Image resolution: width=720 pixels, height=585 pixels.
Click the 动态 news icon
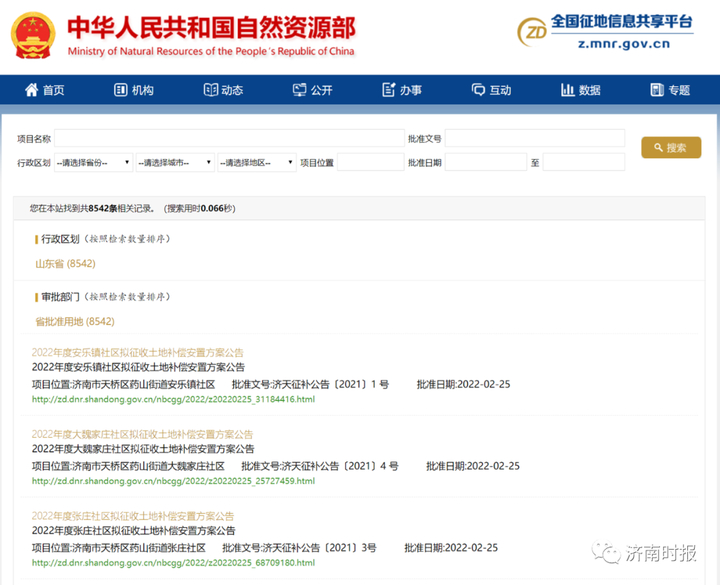click(210, 90)
